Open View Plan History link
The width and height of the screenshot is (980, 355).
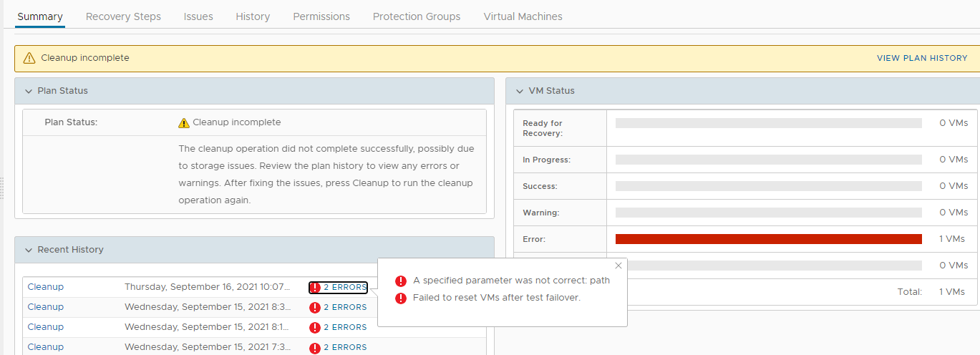pyautogui.click(x=922, y=58)
